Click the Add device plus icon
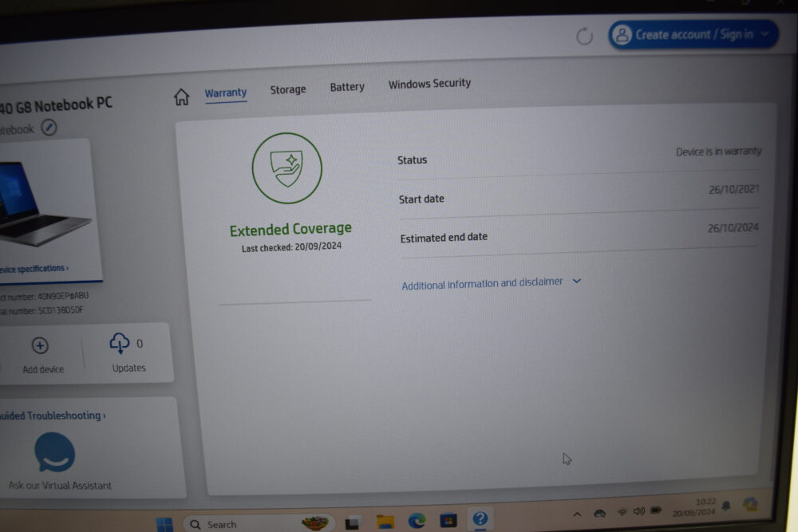Viewport: 798px width, 532px height. (40, 345)
